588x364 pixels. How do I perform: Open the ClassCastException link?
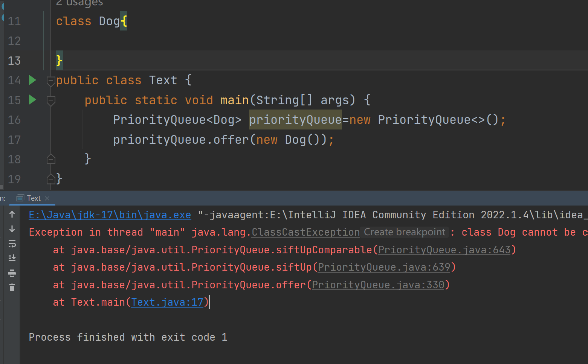coord(305,232)
